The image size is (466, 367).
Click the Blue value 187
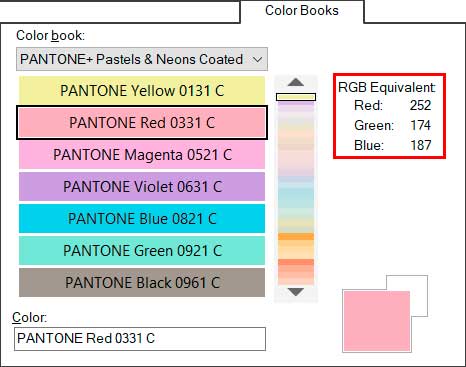pos(420,145)
